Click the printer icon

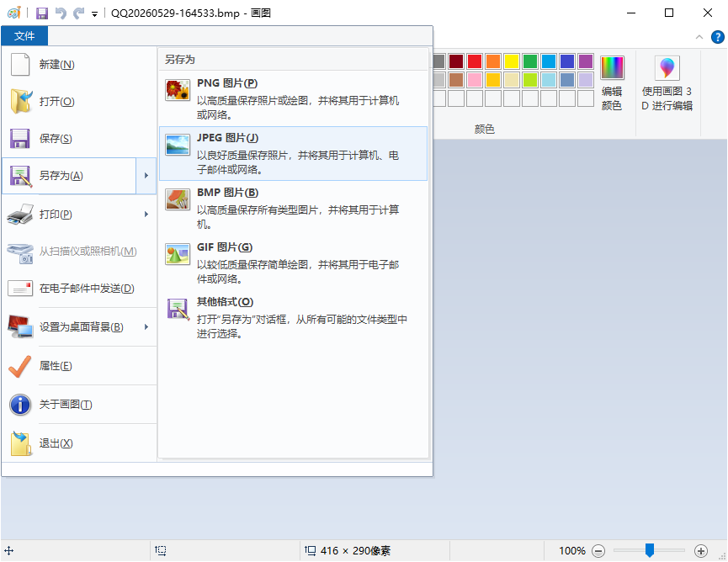pos(20,214)
